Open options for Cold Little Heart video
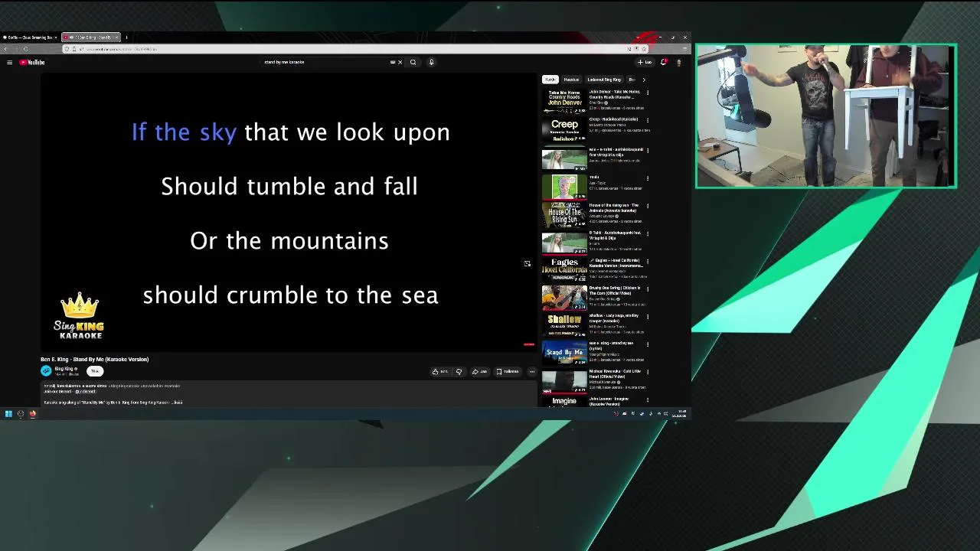This screenshot has height=551, width=980. tap(648, 371)
